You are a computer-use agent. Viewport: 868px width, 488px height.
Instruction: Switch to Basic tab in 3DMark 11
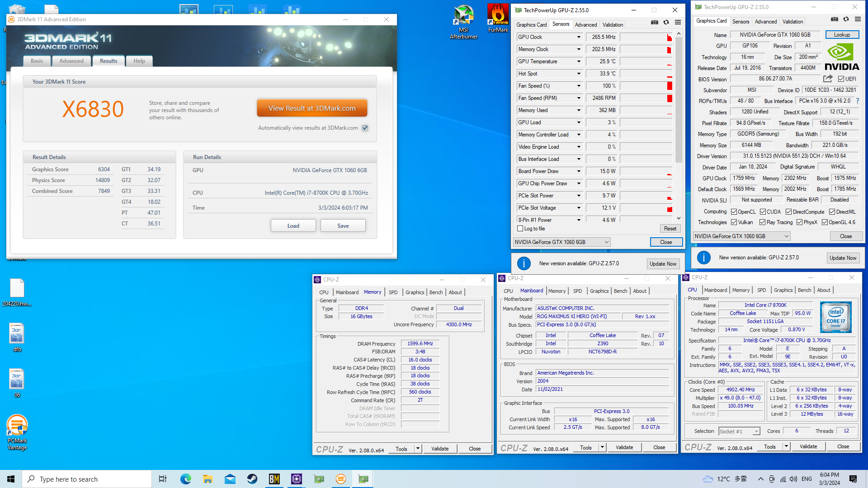(x=37, y=61)
